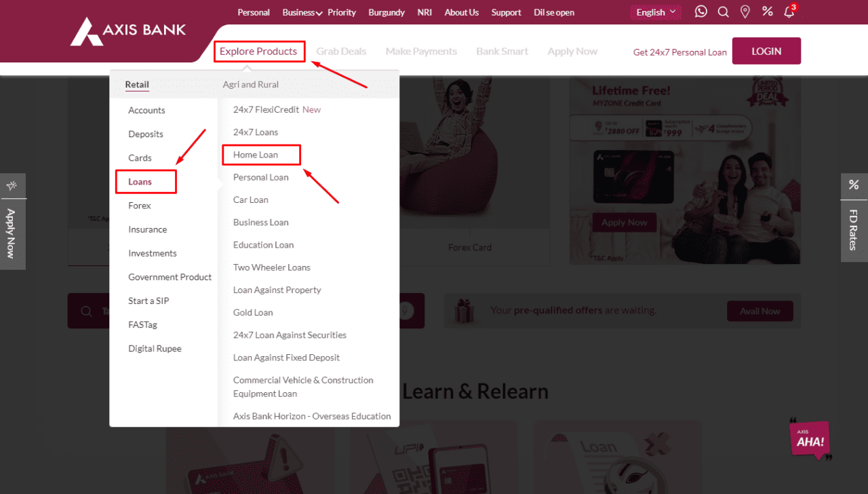This screenshot has width=868, height=494.
Task: Click Get 24x7 Personal Loan link
Action: pyautogui.click(x=679, y=52)
